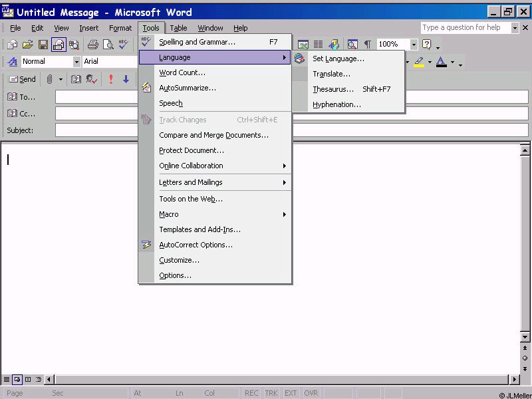This screenshot has width=532, height=399.
Task: Click the Save floppy disk icon
Action: [43, 45]
